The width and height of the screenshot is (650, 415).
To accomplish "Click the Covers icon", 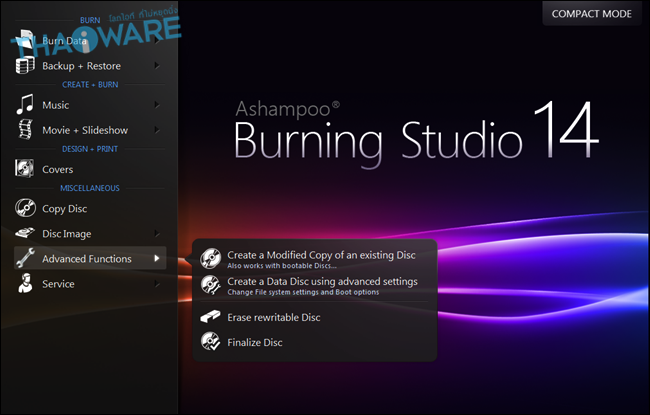I will (x=24, y=169).
